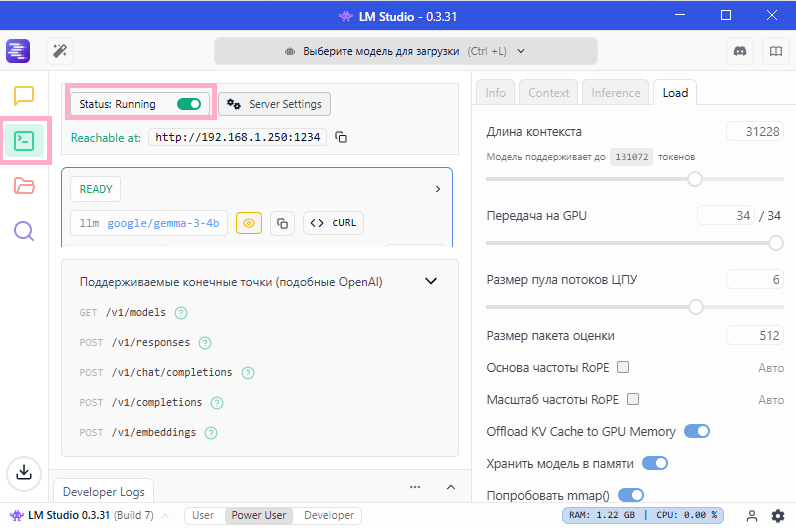This screenshot has width=796, height=528.
Task: Open Server Settings
Action: point(275,104)
